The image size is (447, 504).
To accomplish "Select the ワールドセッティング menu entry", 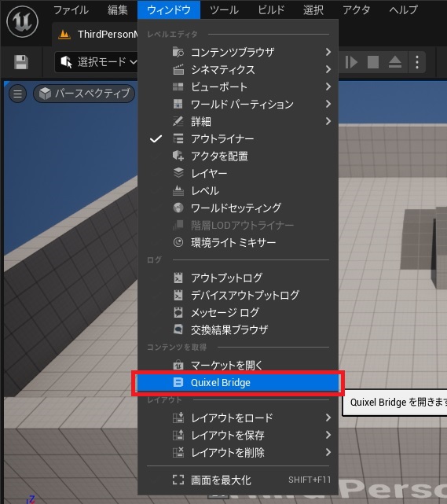I will point(238,208).
